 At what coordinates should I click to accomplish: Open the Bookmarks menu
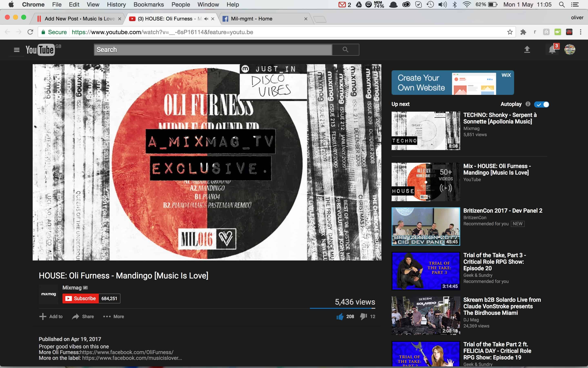(149, 4)
